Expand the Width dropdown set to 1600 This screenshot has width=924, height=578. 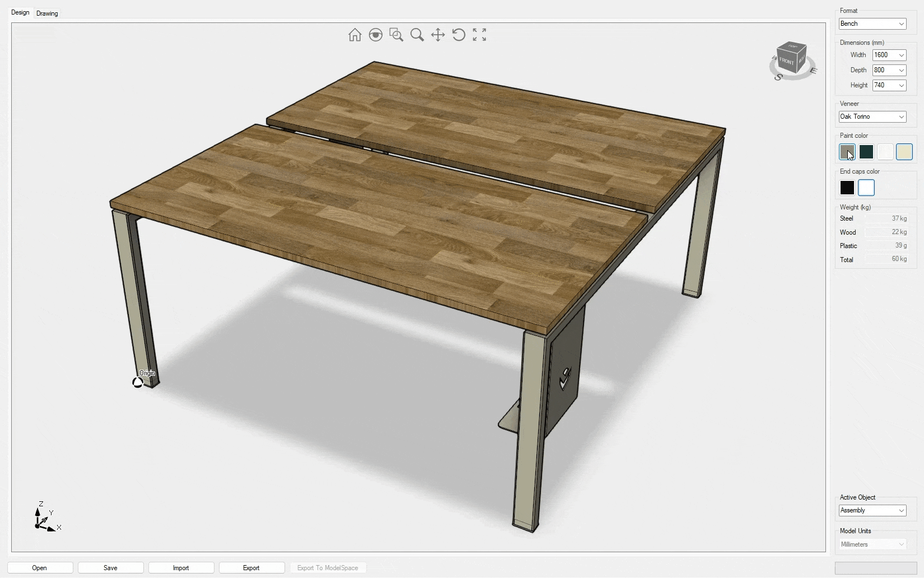[889, 55]
